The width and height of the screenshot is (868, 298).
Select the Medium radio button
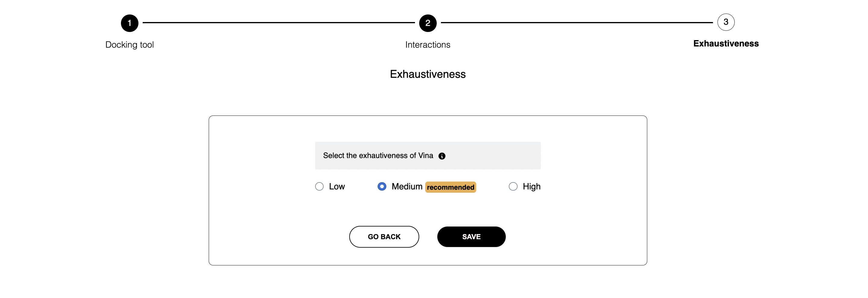tap(382, 186)
